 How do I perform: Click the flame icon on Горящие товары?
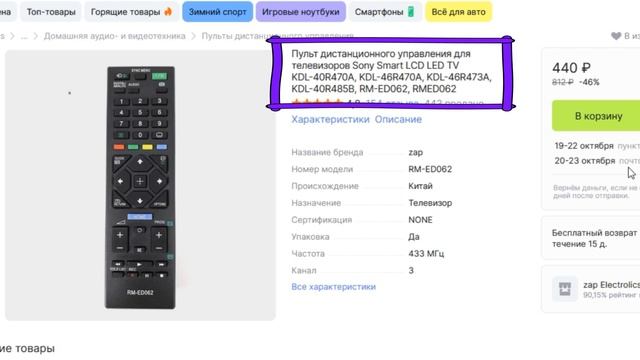point(168,11)
